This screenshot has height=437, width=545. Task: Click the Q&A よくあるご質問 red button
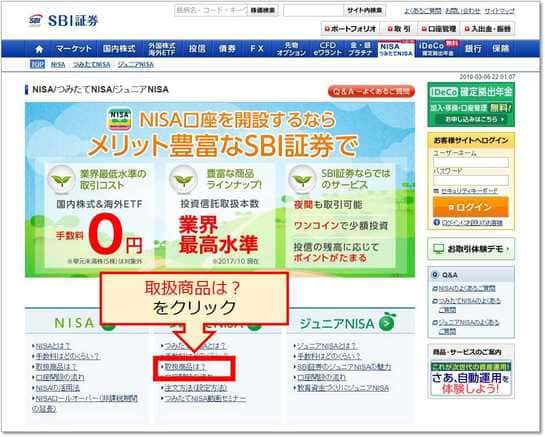[x=371, y=91]
